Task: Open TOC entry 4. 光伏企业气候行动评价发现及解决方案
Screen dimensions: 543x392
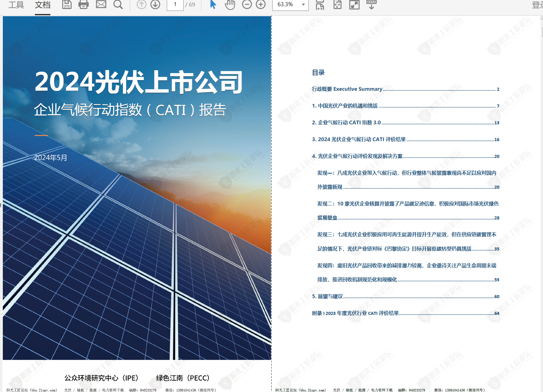Action: point(406,156)
